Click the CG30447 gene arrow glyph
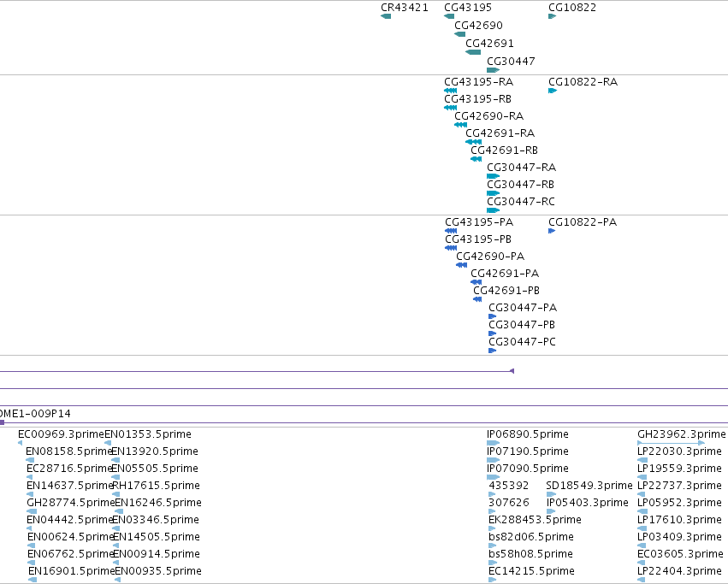728x584 pixels. pos(493,70)
